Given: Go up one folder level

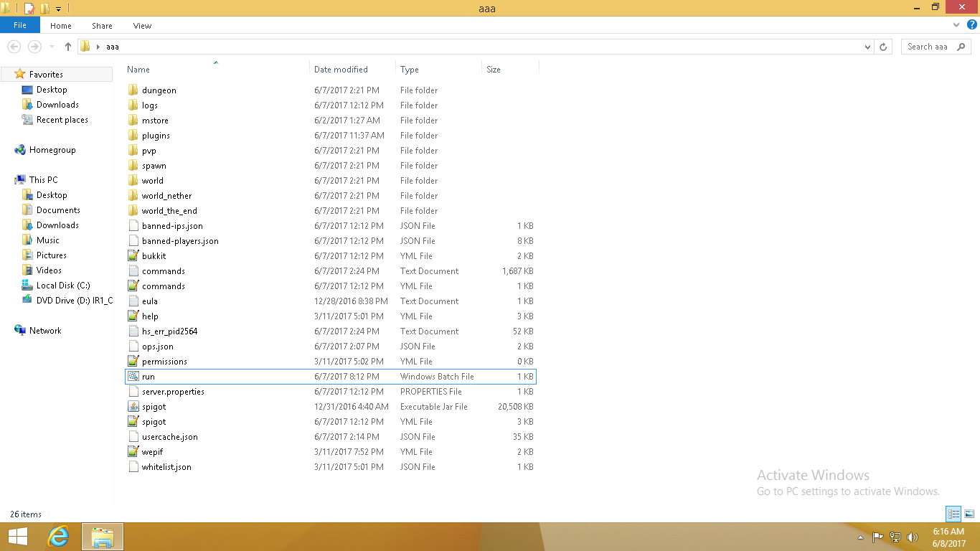Looking at the screenshot, I should pyautogui.click(x=68, y=47).
